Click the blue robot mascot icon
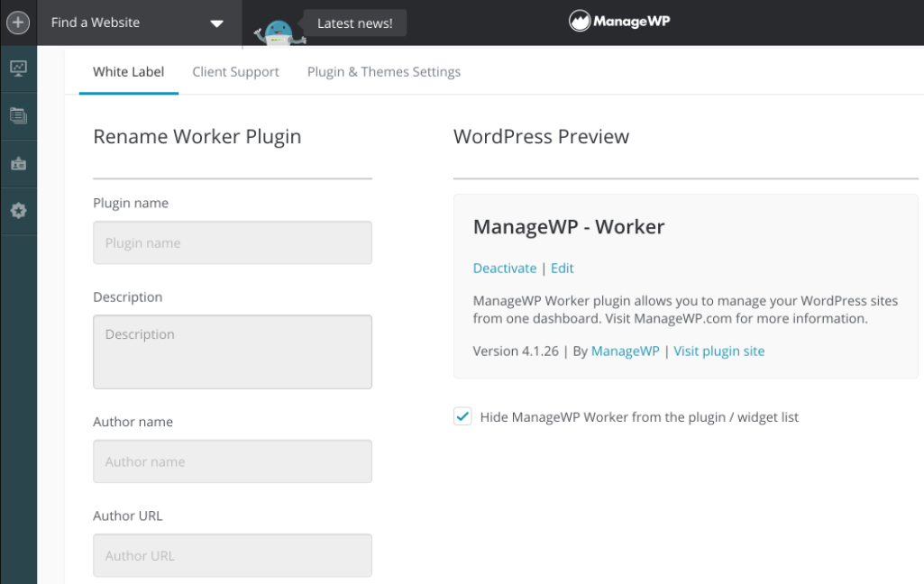 [x=279, y=31]
